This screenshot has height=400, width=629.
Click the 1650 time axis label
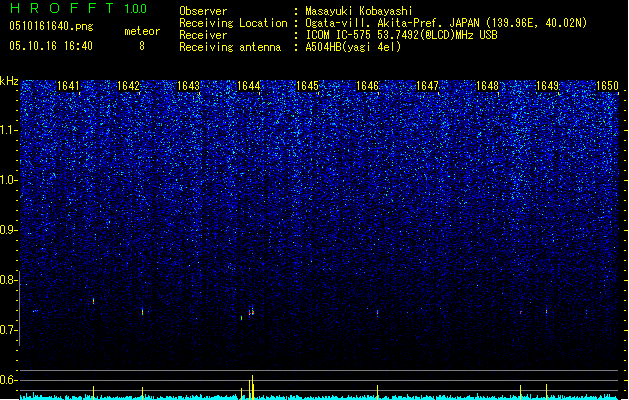click(x=607, y=85)
